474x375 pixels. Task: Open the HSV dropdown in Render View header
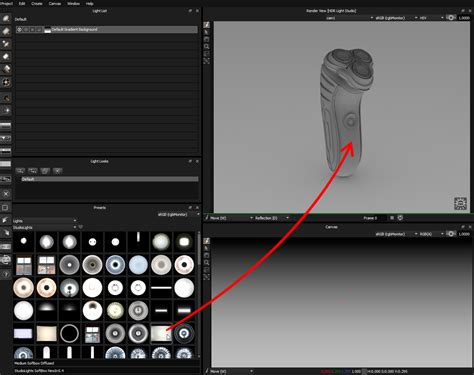[431, 18]
